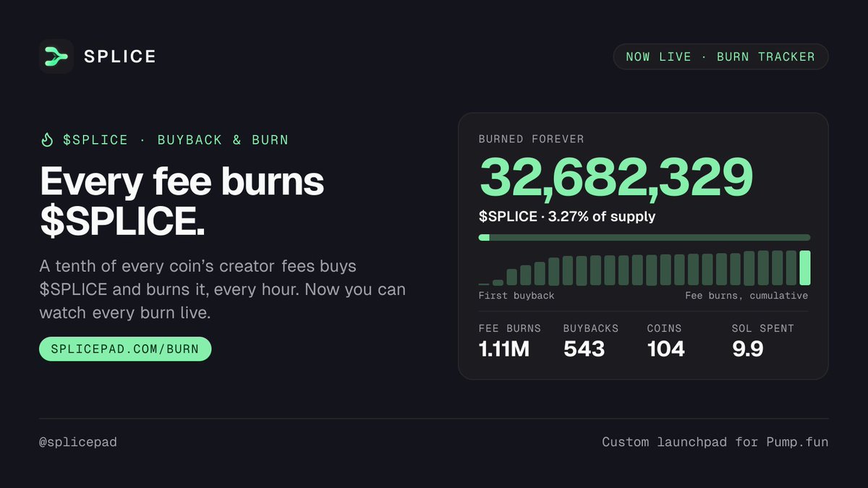Click the "$SPLICE · BUYBACK & BURN" tagline
Screen dimensions: 868x488
[176, 140]
